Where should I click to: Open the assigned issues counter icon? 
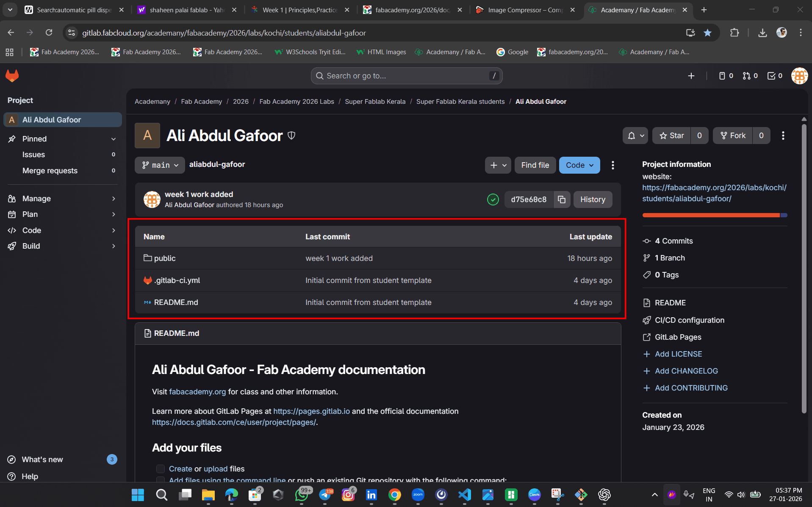click(726, 76)
